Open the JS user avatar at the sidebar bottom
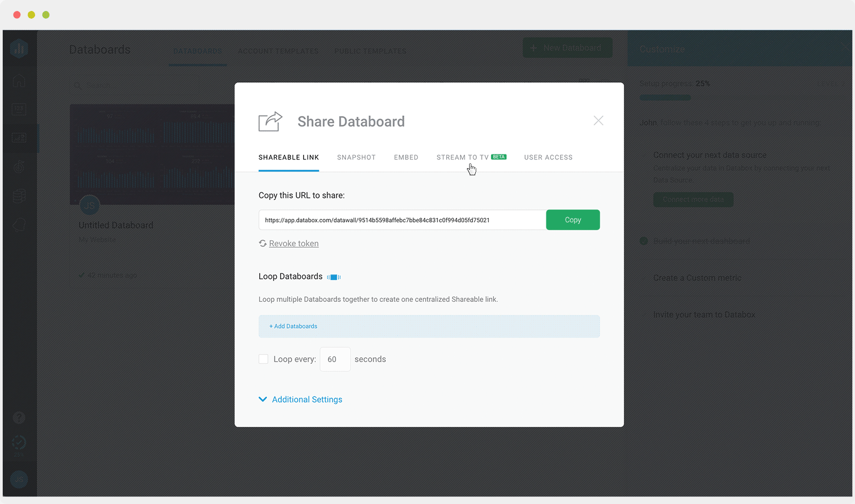855x504 pixels. point(19,479)
